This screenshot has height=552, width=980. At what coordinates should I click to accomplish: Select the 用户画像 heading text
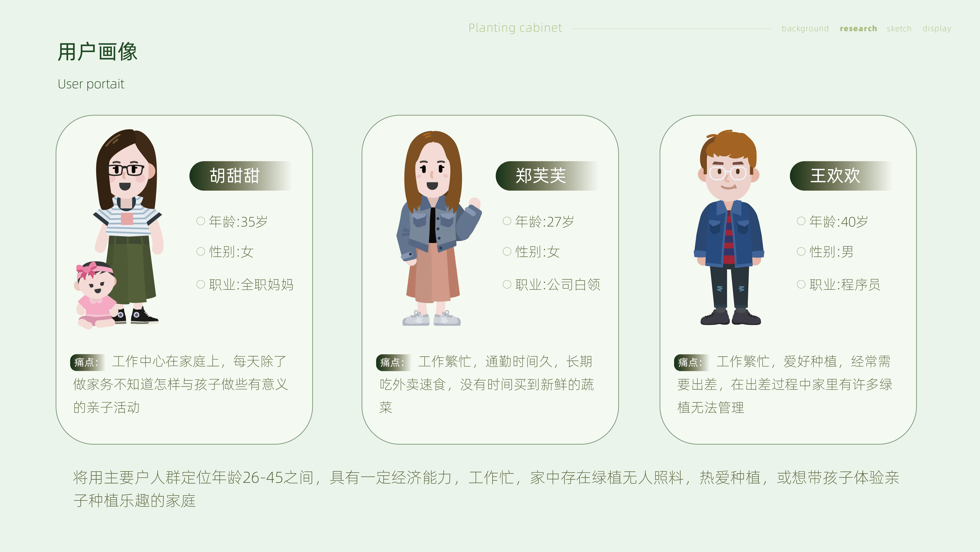98,52
